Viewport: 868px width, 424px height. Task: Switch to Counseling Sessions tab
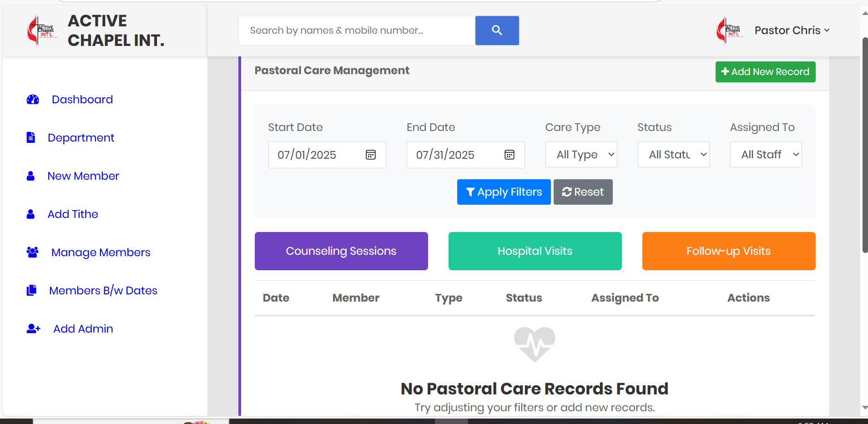click(x=341, y=251)
